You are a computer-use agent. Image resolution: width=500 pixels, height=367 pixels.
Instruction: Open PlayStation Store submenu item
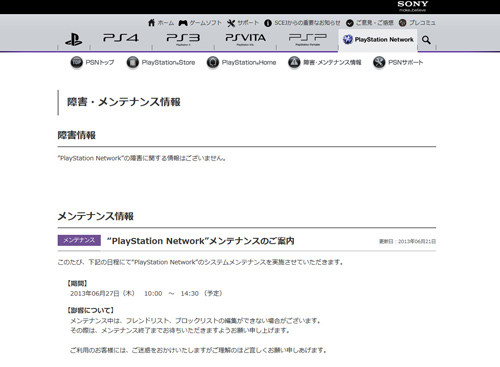click(168, 62)
